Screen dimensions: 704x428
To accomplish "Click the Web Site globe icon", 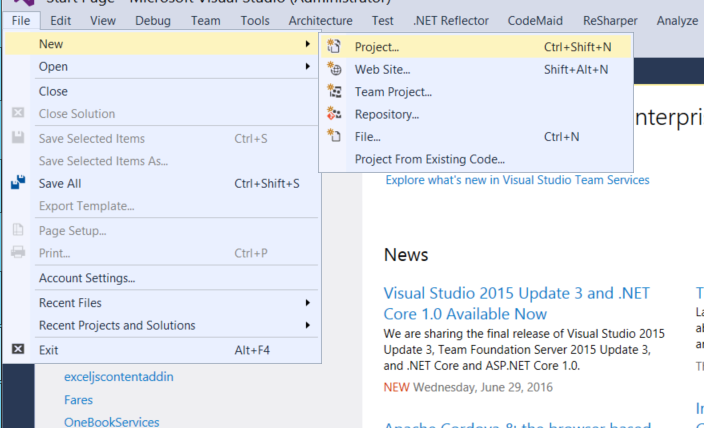I will point(334,69).
